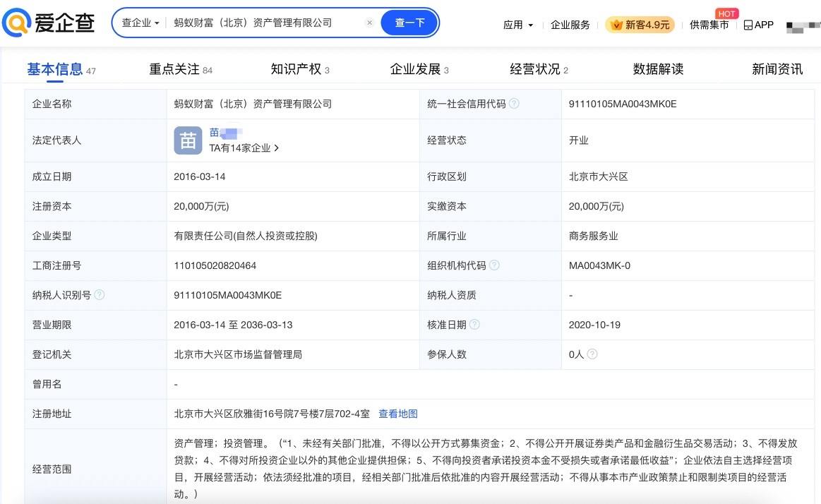Click the 行政区划 value 北京市大兴区
This screenshot has width=821, height=504.
point(598,176)
